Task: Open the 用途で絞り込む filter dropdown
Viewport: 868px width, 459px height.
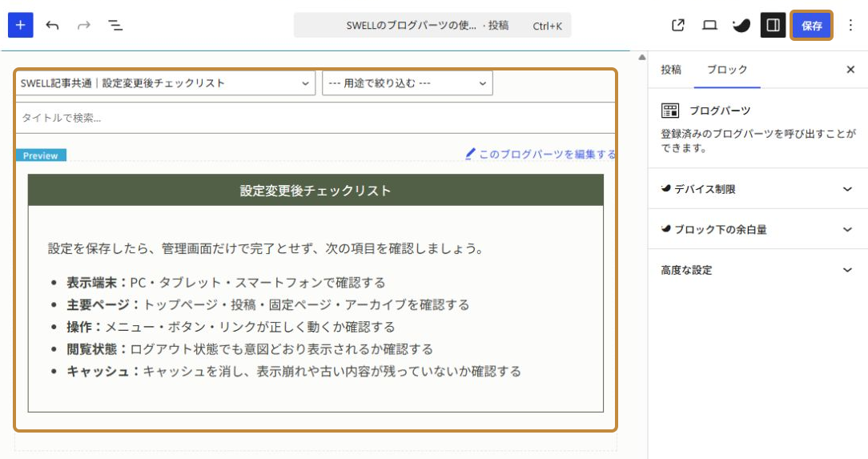Action: 408,83
